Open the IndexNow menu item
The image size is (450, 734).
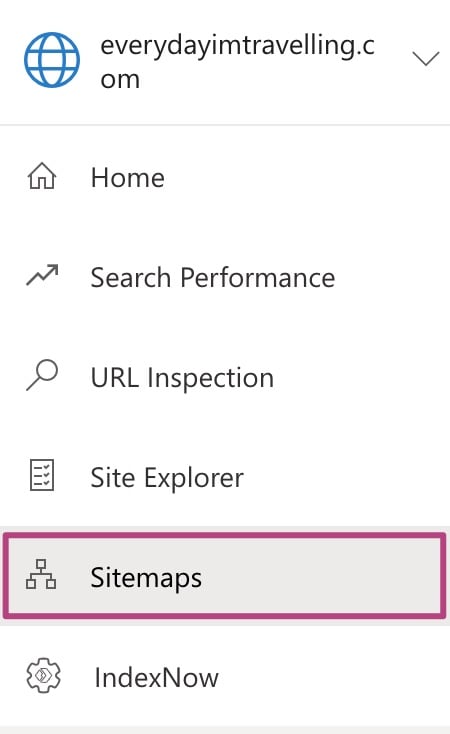tap(225, 677)
